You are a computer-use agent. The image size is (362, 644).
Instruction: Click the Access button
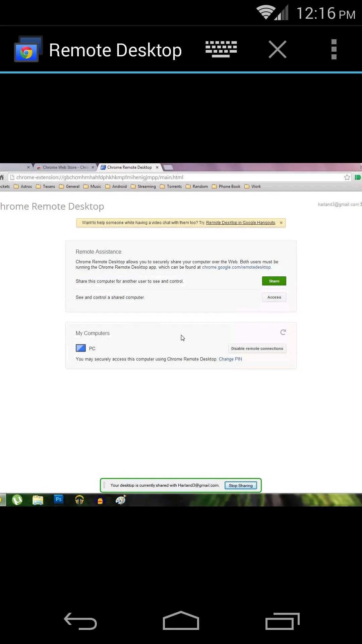pyautogui.click(x=274, y=297)
